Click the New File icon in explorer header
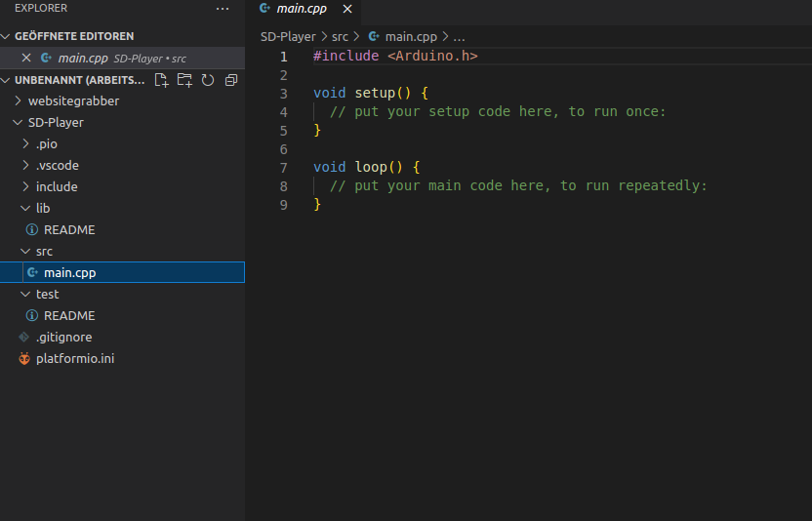Image resolution: width=812 pixels, height=521 pixels. pyautogui.click(x=162, y=80)
